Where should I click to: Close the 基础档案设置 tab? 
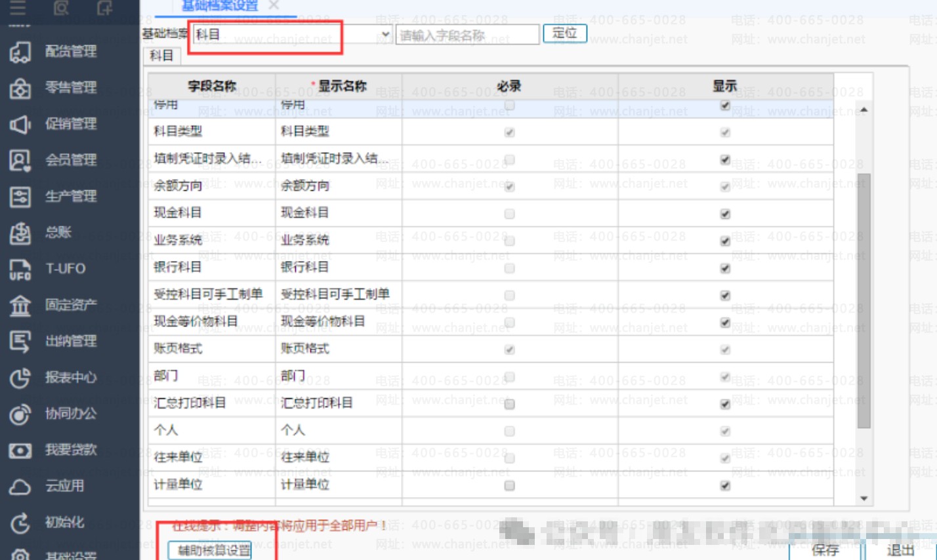pos(274,6)
